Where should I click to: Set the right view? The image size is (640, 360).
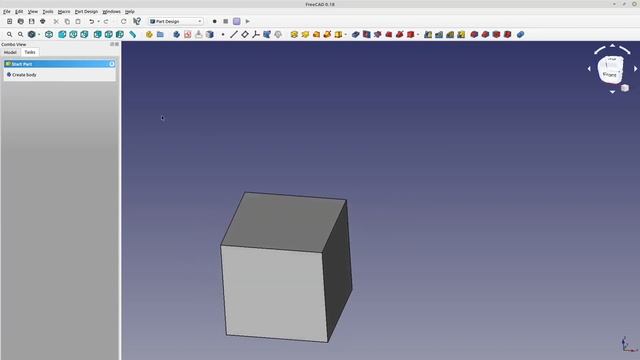point(84,35)
